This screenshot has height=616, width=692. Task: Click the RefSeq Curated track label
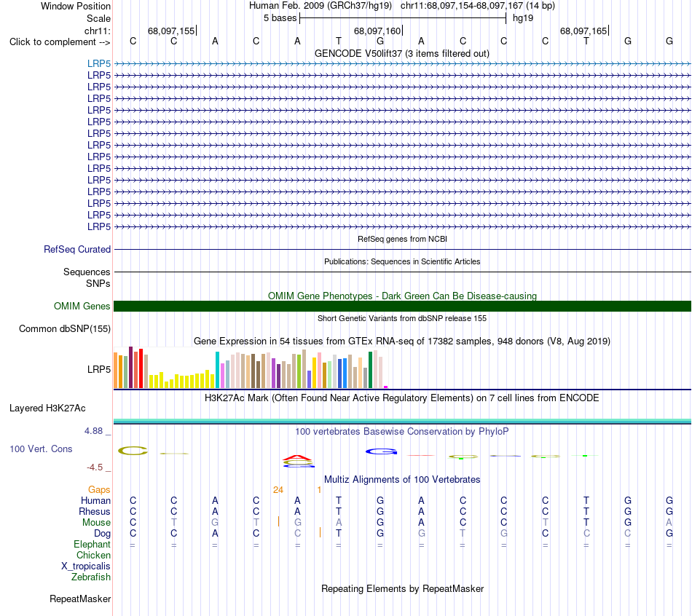[77, 249]
